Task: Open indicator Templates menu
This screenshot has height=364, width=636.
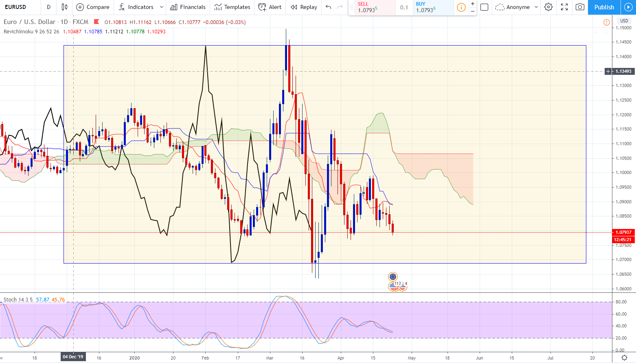Action: pos(232,7)
